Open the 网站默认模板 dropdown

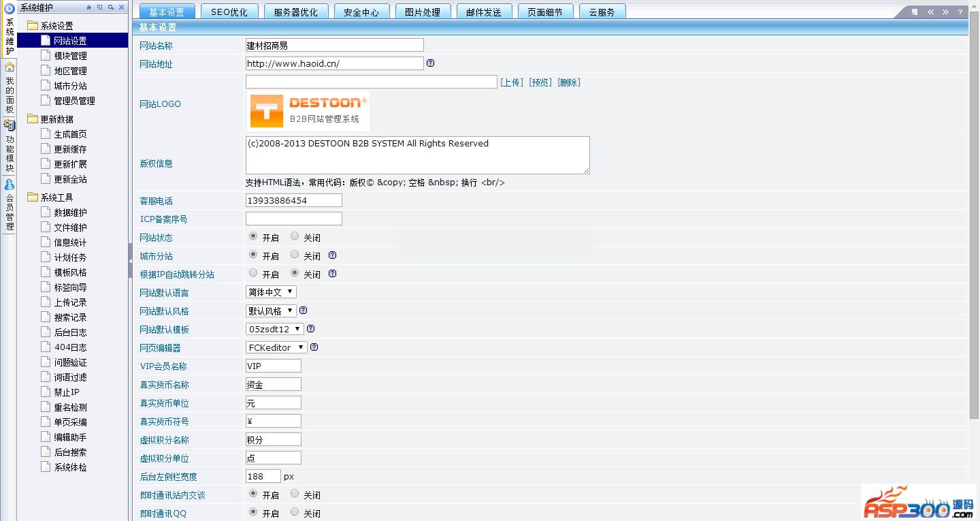pyautogui.click(x=274, y=329)
